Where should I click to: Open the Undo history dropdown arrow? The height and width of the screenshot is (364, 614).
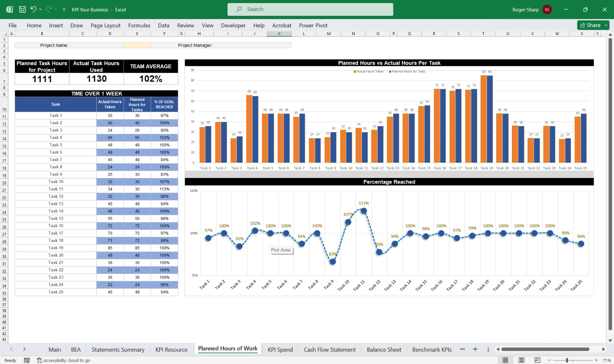click(x=40, y=10)
